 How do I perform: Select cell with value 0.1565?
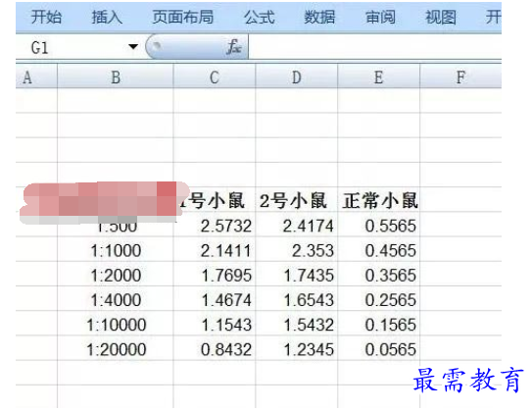point(378,324)
